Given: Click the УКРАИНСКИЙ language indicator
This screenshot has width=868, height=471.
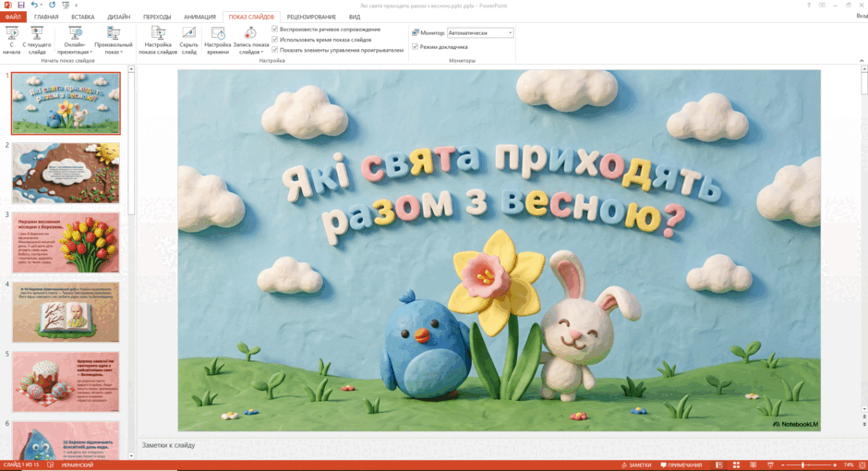Looking at the screenshot, I should tap(77, 465).
